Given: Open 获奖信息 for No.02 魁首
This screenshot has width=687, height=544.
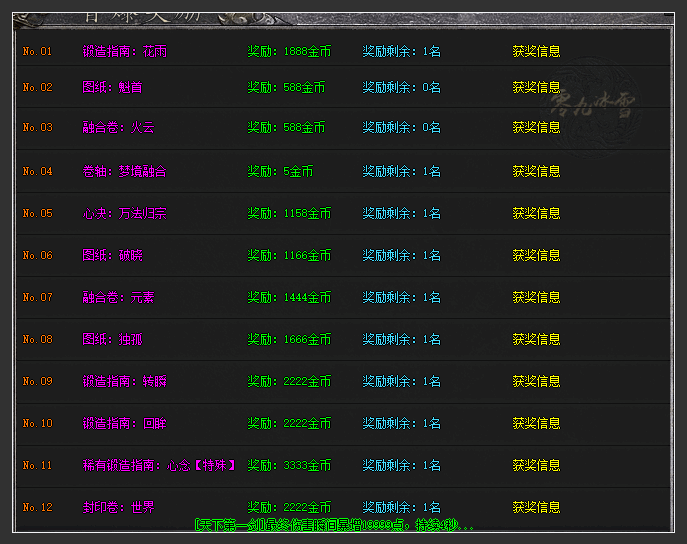Looking at the screenshot, I should 536,87.
